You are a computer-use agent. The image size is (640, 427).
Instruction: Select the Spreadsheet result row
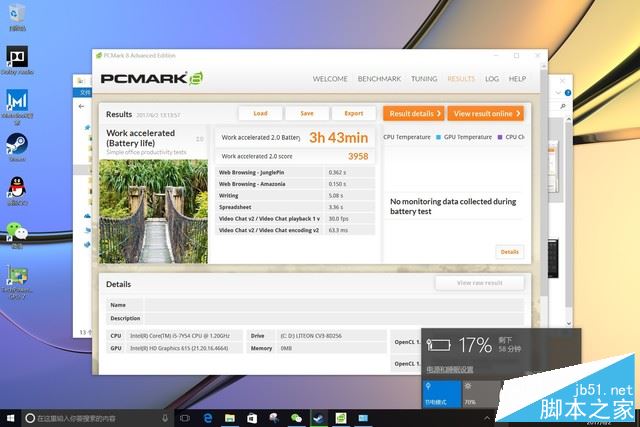295,207
